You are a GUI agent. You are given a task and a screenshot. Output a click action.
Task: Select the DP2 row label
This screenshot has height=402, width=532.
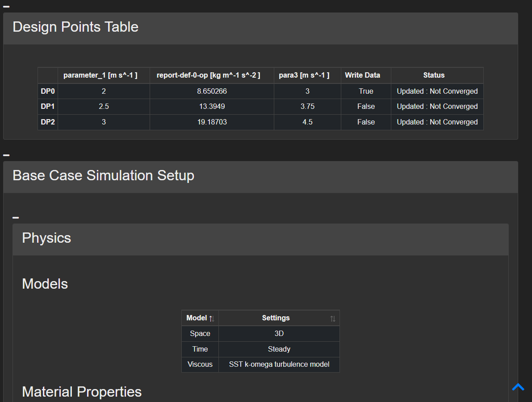pyautogui.click(x=48, y=122)
